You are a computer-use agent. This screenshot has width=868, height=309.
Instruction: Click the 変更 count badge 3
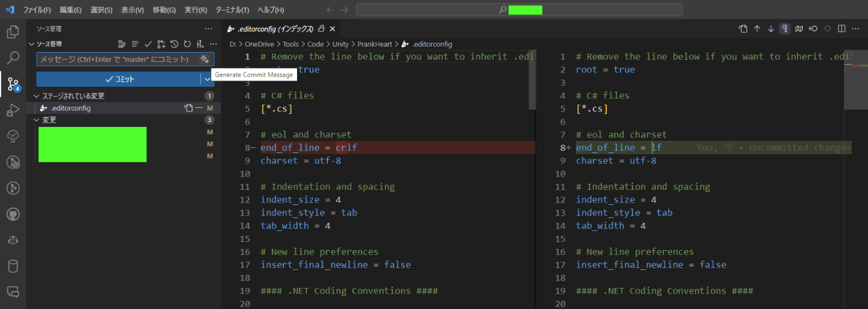(210, 120)
